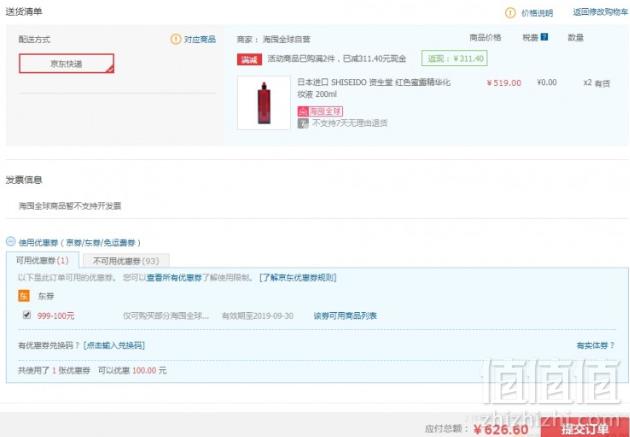Click the 有效期至2019-09-30 text

pos(258,316)
